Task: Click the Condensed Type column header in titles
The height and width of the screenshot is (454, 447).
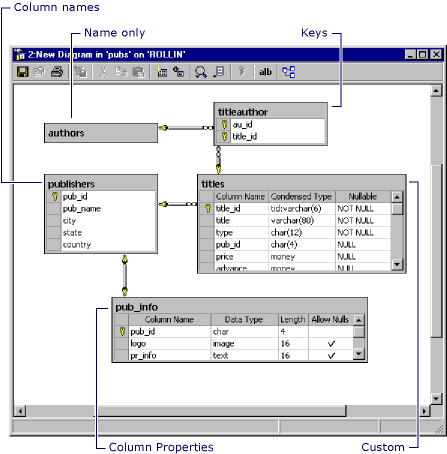Action: click(302, 197)
